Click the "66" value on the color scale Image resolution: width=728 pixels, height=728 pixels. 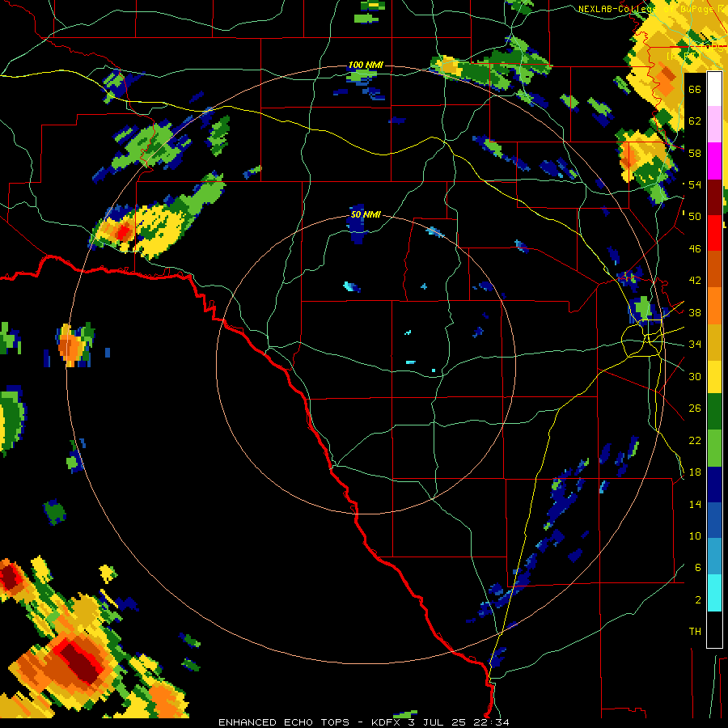695,89
